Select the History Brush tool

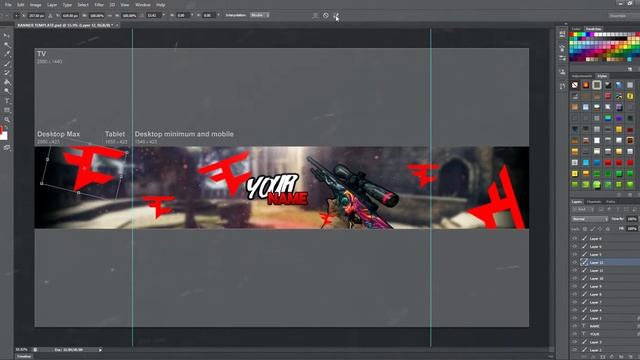(7, 73)
